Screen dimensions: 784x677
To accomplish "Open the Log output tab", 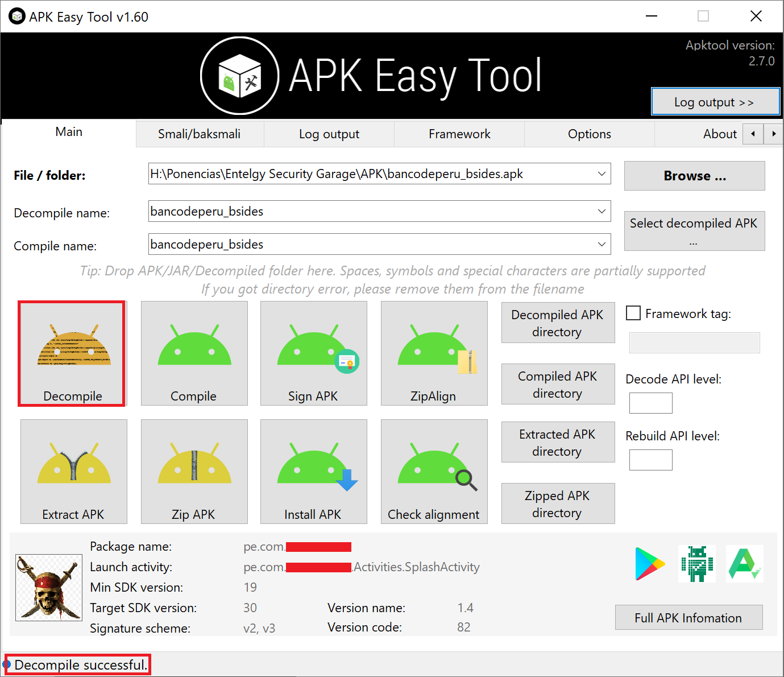I will (x=329, y=134).
